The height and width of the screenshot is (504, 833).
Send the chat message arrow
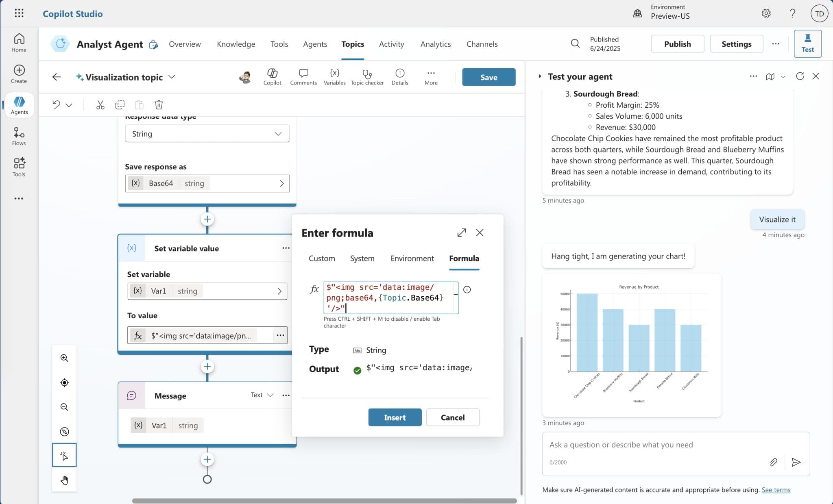coord(796,462)
